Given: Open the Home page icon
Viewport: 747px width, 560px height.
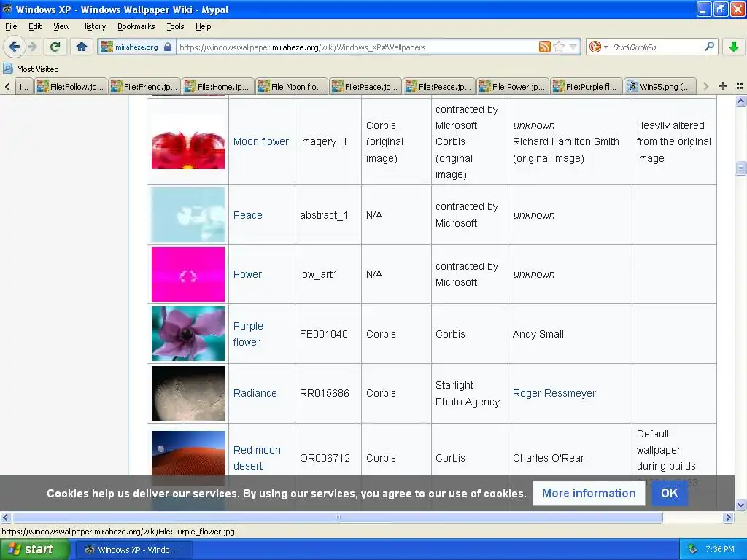Looking at the screenshot, I should (x=82, y=47).
